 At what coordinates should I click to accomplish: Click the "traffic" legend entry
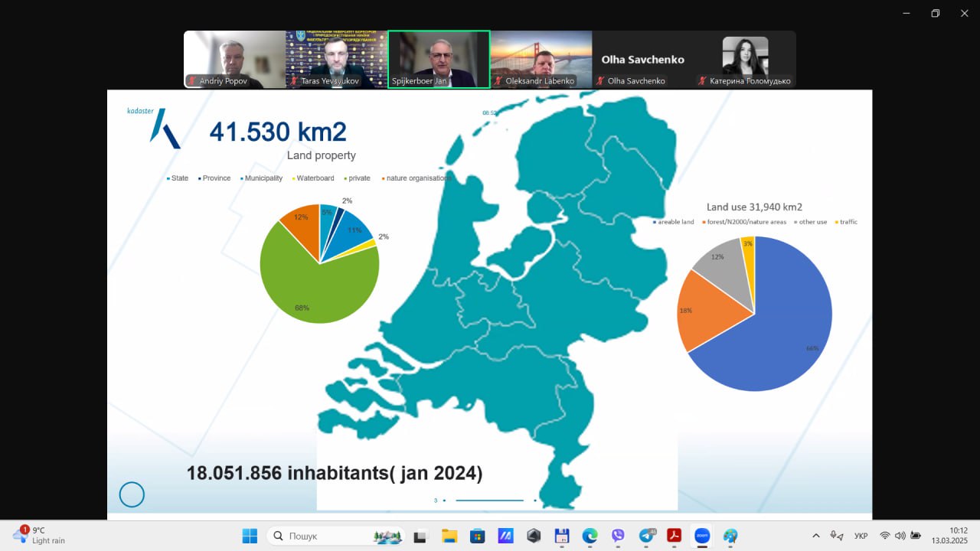(x=845, y=222)
